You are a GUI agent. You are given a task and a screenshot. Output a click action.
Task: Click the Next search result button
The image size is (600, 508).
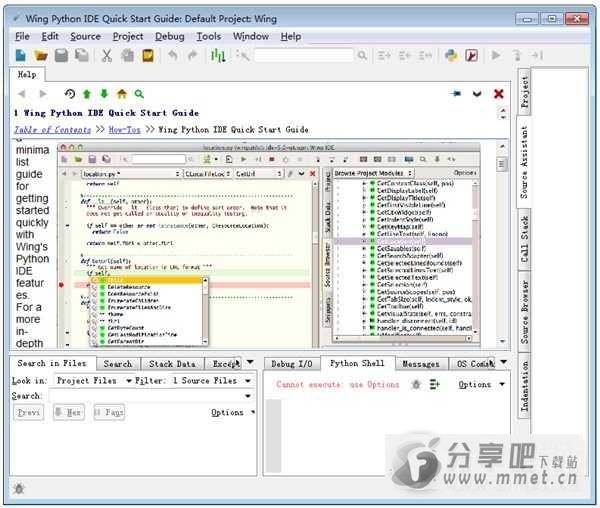point(69,412)
